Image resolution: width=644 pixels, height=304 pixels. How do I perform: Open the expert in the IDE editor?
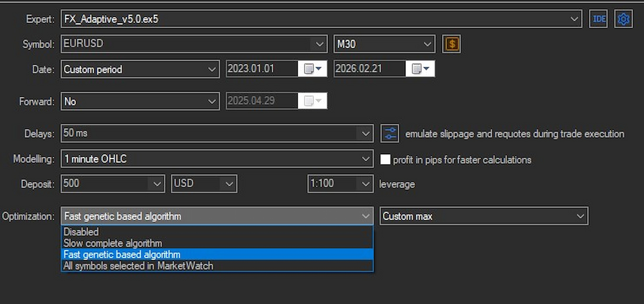point(599,19)
